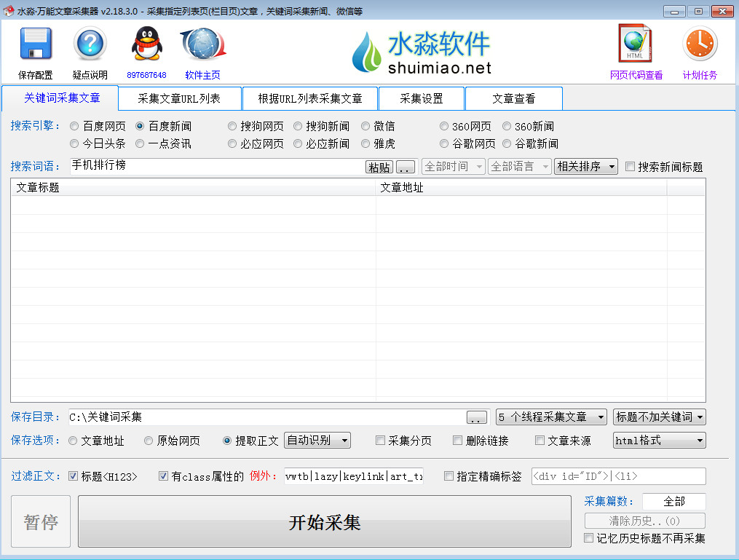Open the html格式 dropdown
739x560 pixels.
pyautogui.click(x=660, y=441)
